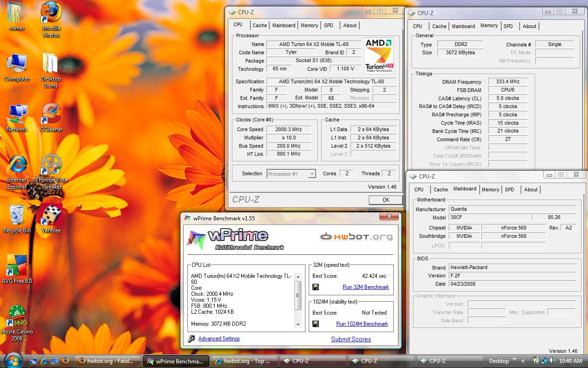Viewport: 588px width, 368px height.
Task: Open Thoosje Vista Tweaker shortcut
Action: coord(51,172)
